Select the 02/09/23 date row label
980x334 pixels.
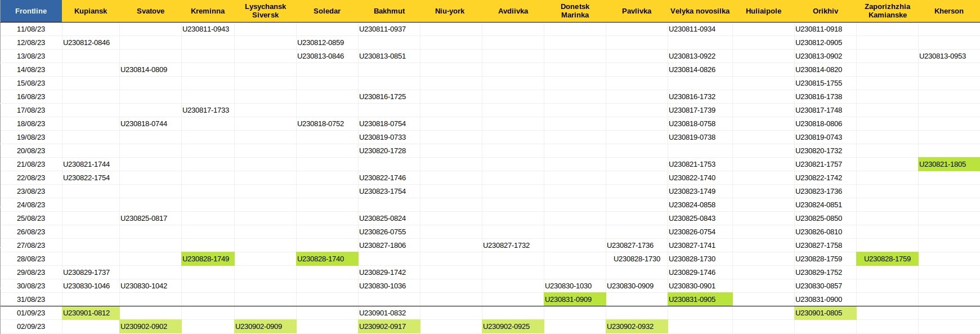31,326
